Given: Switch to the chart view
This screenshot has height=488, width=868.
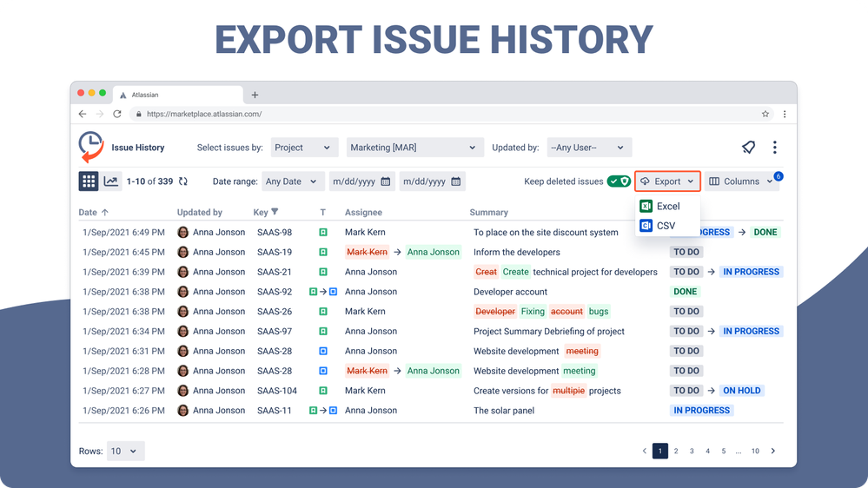Looking at the screenshot, I should coord(110,181).
